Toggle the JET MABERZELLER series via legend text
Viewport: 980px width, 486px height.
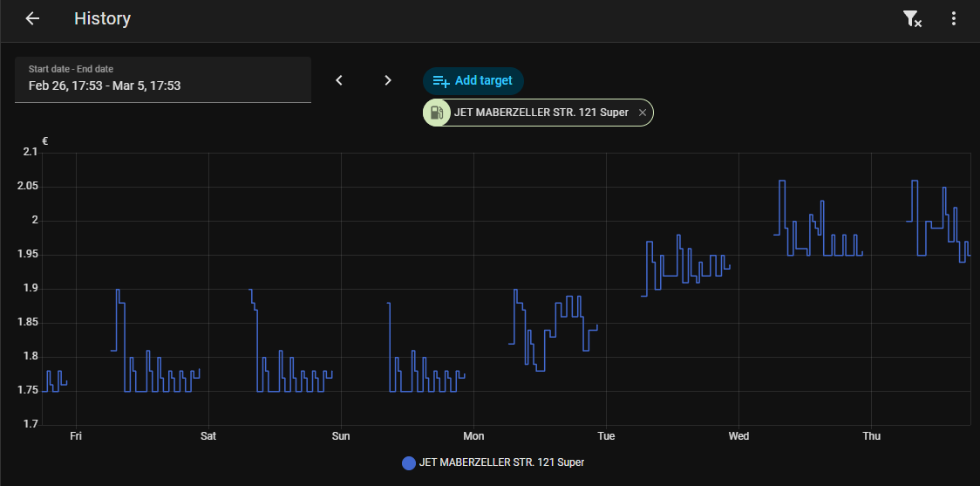click(x=501, y=462)
